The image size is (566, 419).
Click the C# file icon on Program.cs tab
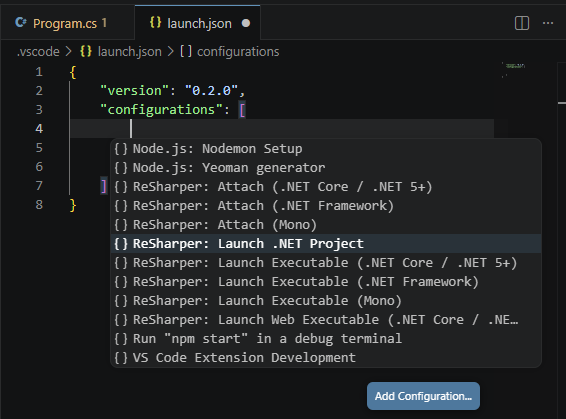(x=21, y=22)
